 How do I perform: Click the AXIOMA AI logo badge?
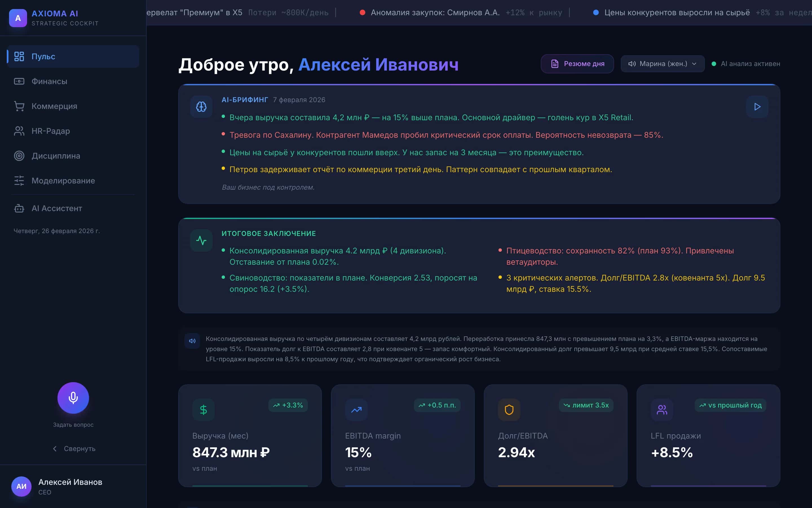[18, 18]
